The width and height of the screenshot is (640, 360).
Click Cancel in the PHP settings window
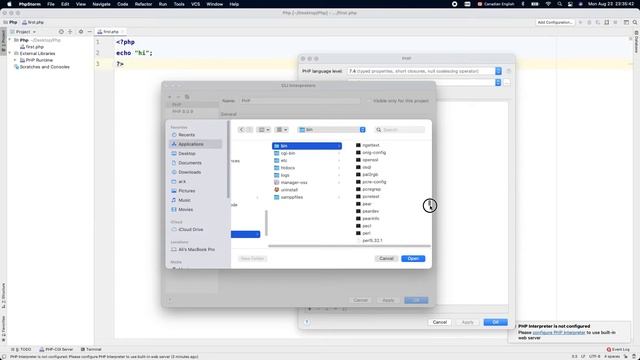pyautogui.click(x=440, y=322)
